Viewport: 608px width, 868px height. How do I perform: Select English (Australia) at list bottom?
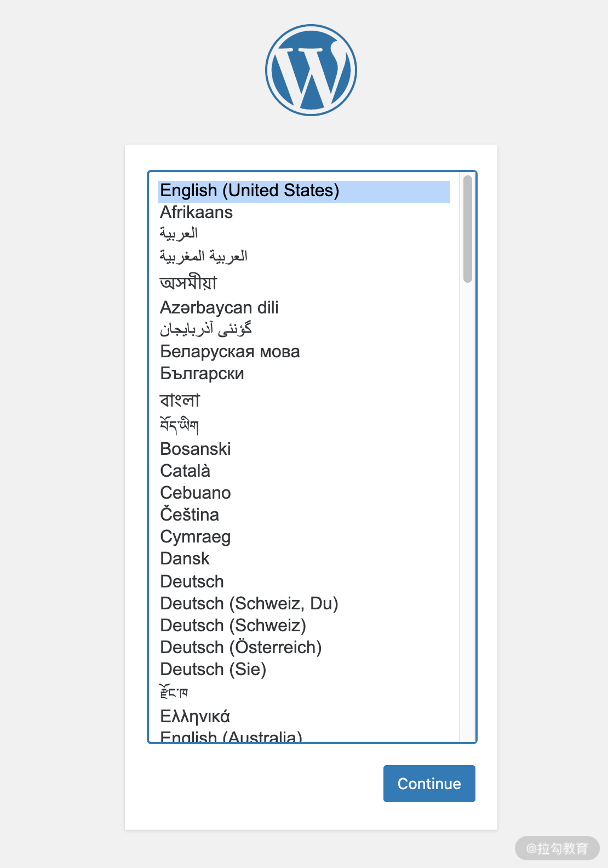231,737
